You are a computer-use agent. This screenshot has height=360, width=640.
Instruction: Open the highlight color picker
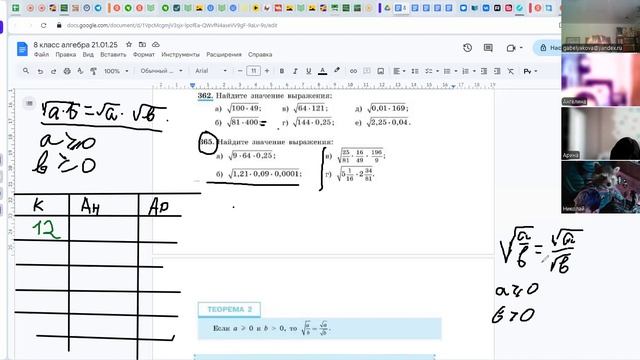(337, 71)
